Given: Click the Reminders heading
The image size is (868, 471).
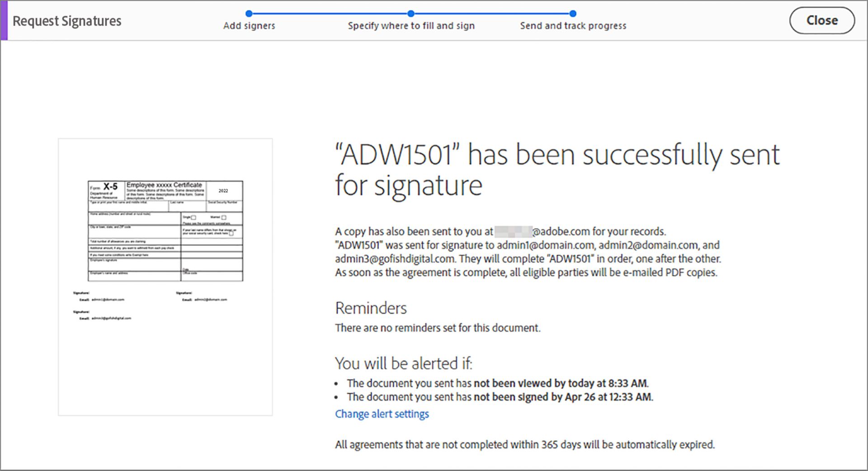Looking at the screenshot, I should click(x=371, y=308).
